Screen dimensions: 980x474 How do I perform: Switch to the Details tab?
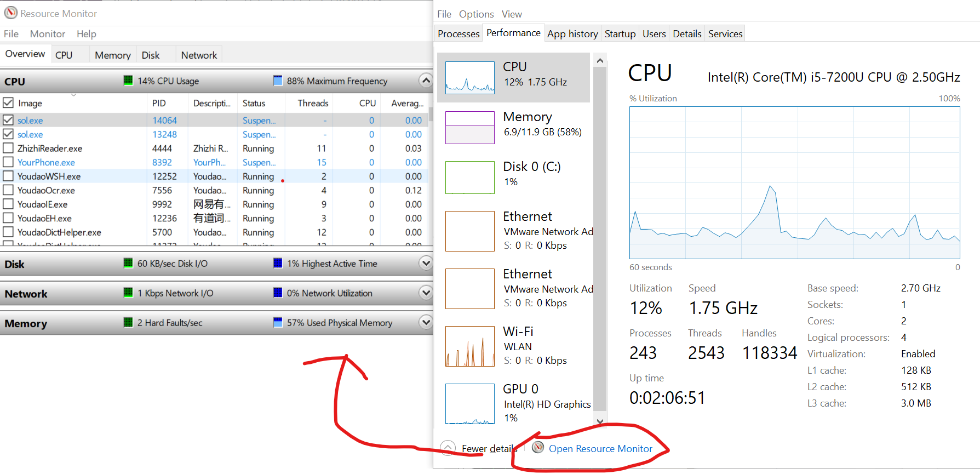(687, 33)
